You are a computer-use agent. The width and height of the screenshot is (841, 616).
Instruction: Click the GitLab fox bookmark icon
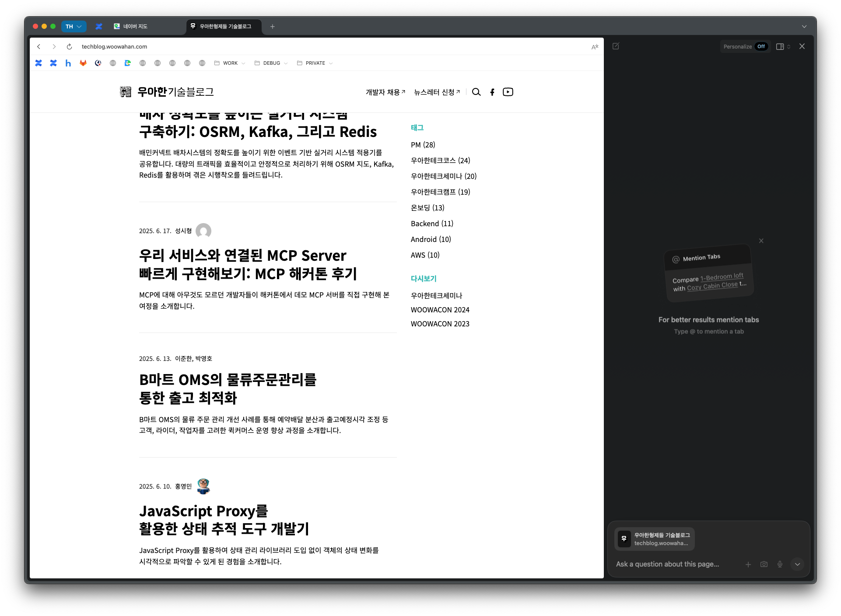tap(83, 63)
